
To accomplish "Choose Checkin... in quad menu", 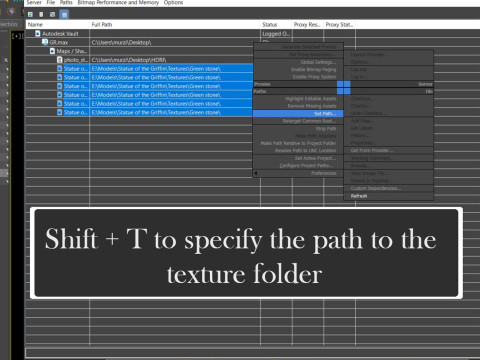I will click(x=360, y=106).
